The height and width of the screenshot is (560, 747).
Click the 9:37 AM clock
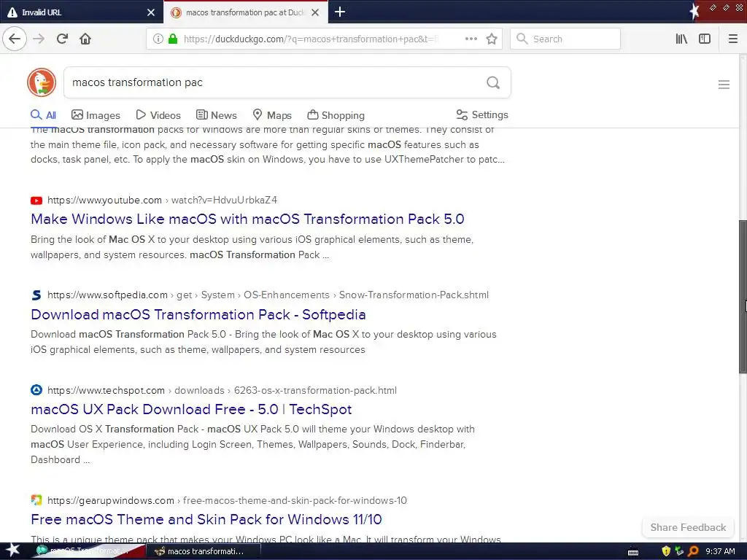[720, 551]
